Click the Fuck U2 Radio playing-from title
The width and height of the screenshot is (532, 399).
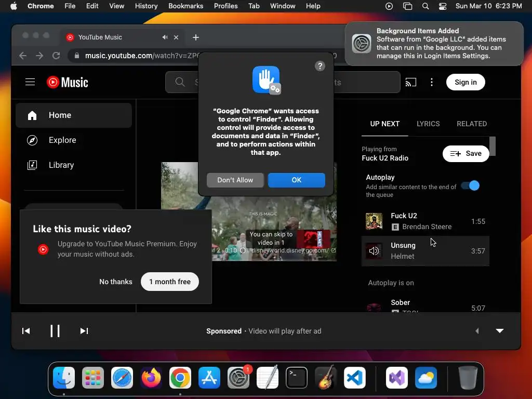(x=385, y=158)
